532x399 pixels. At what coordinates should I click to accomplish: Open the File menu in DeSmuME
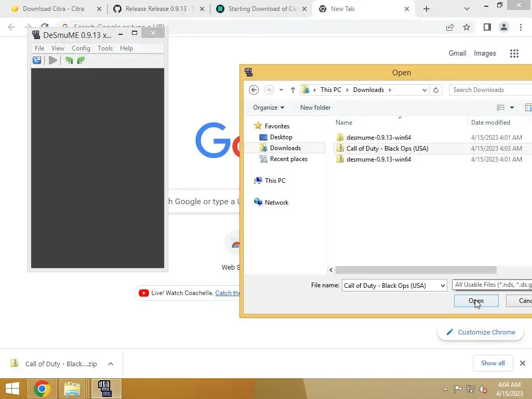click(x=39, y=48)
